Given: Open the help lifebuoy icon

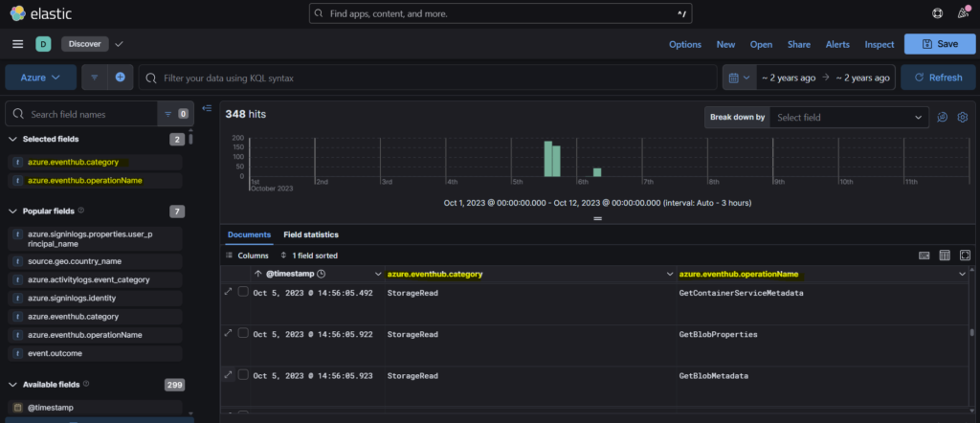Looking at the screenshot, I should coord(937,13).
